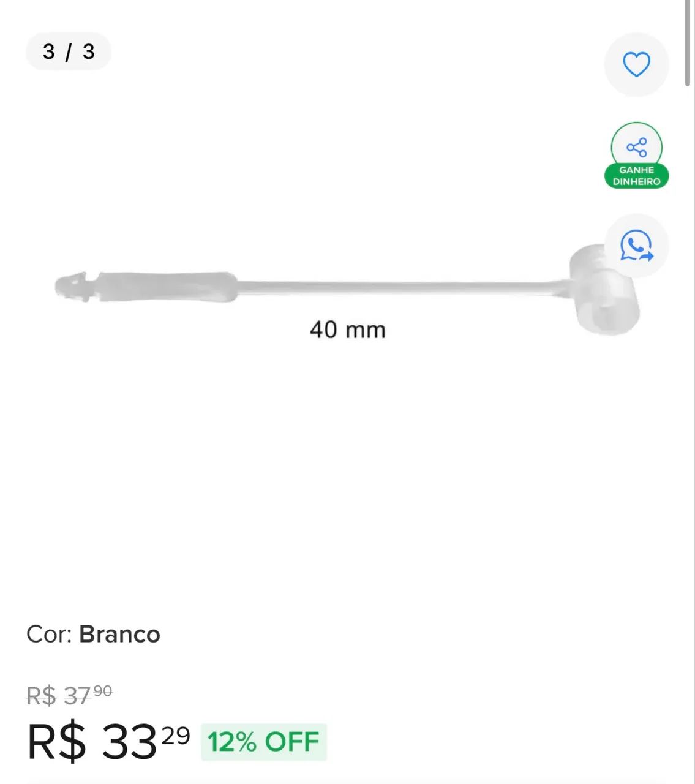695x784 pixels.
Task: Select the 3 / 3 image counter
Action: tap(69, 51)
